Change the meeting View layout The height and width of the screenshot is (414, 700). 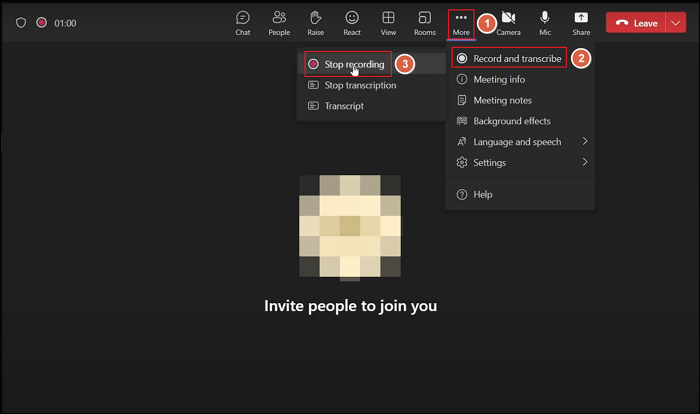(x=388, y=22)
